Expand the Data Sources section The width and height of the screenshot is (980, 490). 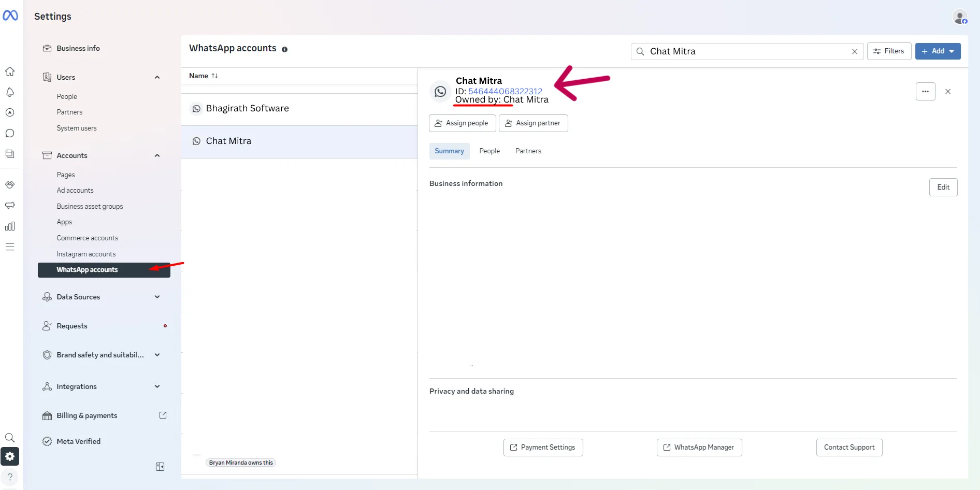click(x=157, y=297)
